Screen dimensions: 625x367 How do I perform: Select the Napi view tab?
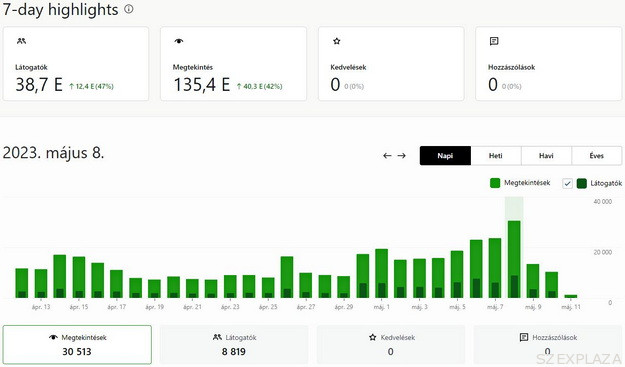pyautogui.click(x=445, y=155)
